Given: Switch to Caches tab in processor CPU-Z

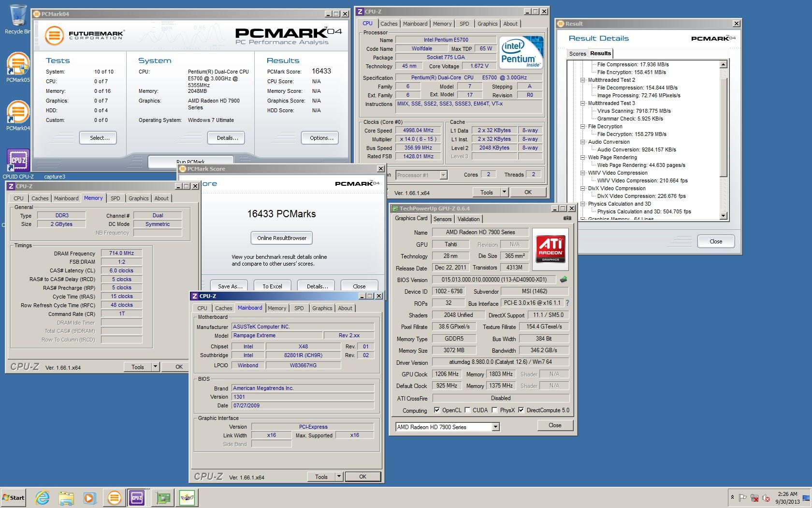Looking at the screenshot, I should [x=389, y=24].
